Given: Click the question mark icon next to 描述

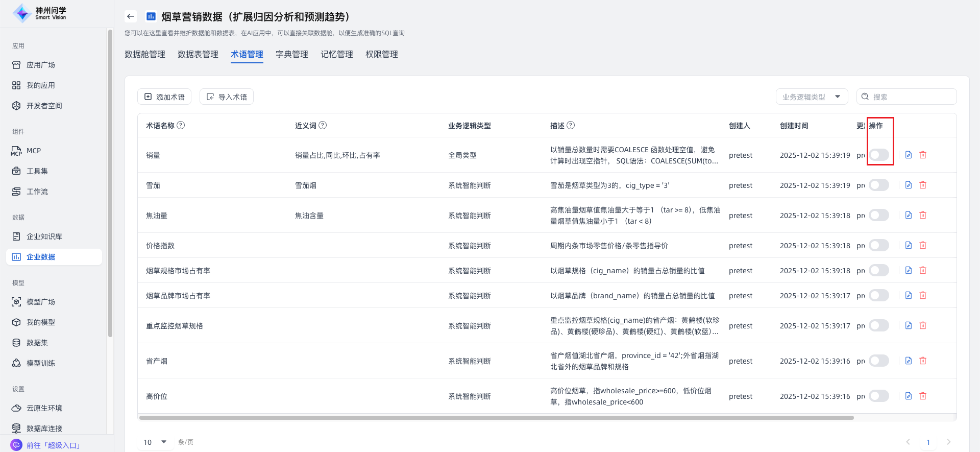Looking at the screenshot, I should click(x=571, y=125).
